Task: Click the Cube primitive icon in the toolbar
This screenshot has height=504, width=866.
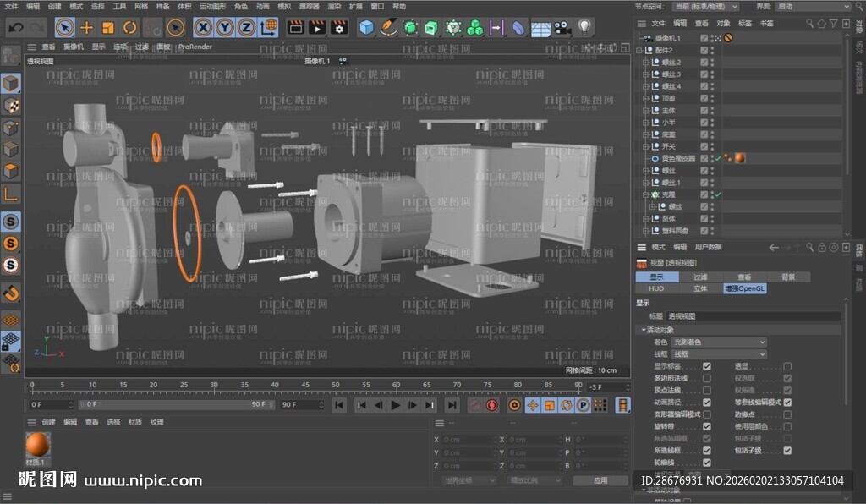Action: point(364,27)
